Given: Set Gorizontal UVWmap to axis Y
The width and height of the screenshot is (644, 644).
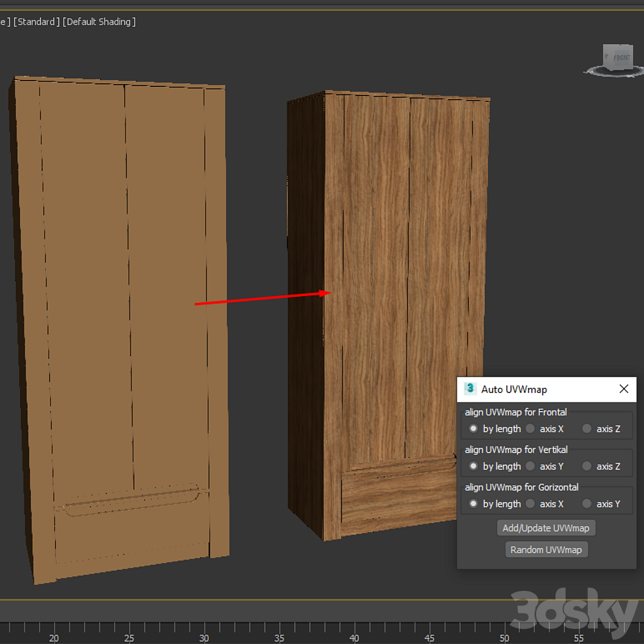Looking at the screenshot, I should pyautogui.click(x=587, y=504).
